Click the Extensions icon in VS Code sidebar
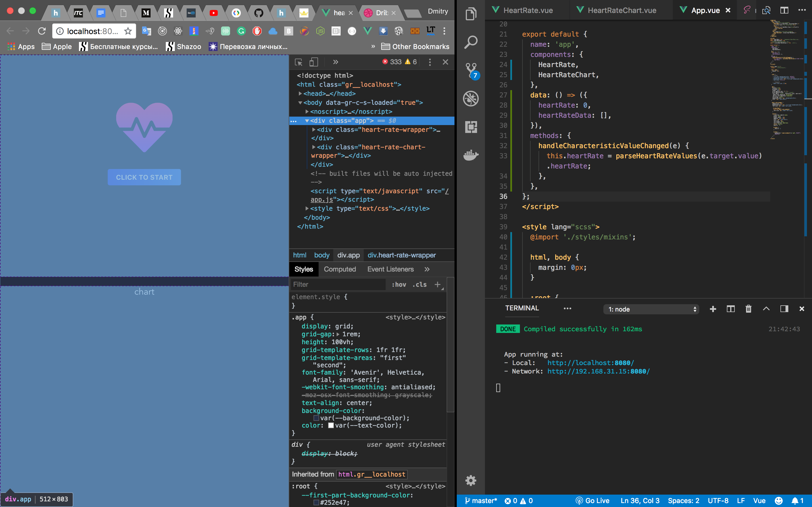812x507 pixels. coord(472,127)
